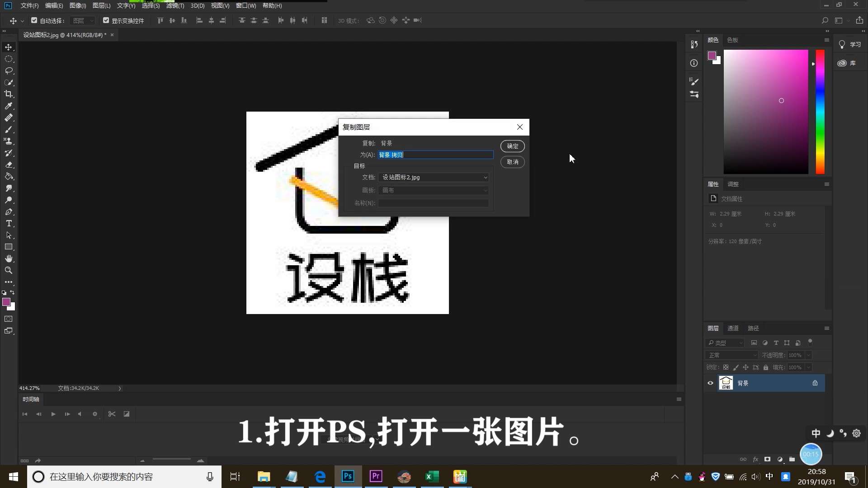The height and width of the screenshot is (488, 868).
Task: Open the Info panel icon
Action: [694, 63]
